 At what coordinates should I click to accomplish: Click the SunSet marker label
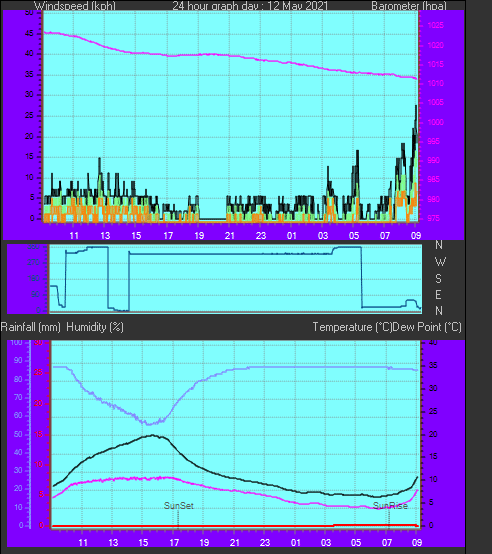(179, 506)
